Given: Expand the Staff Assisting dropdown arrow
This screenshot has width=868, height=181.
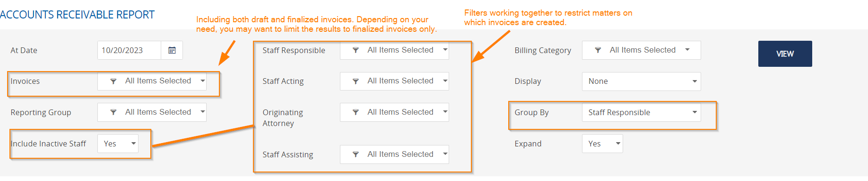Looking at the screenshot, I should [x=445, y=154].
